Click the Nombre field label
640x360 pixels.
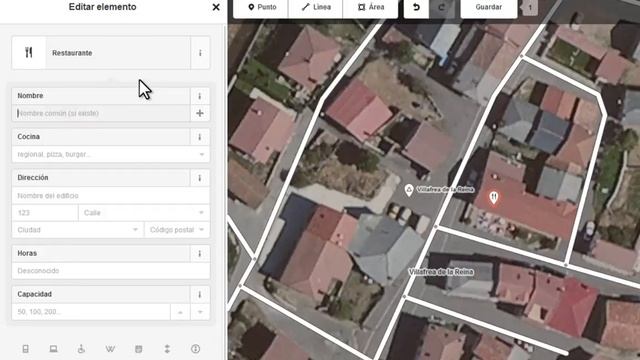pyautogui.click(x=30, y=96)
